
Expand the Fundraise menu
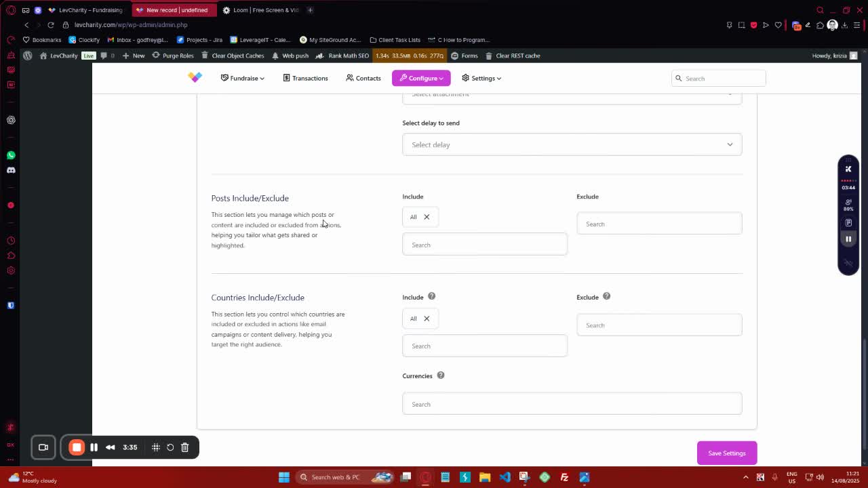pos(242,78)
